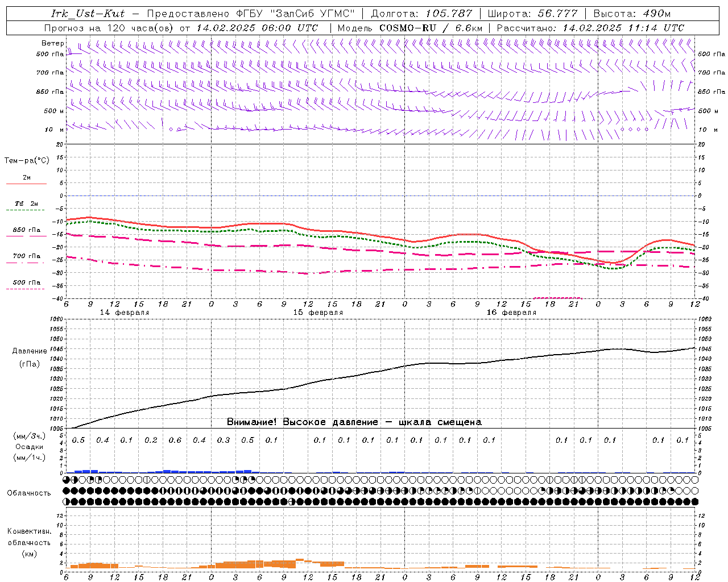
Task: Select the provider text ФГБУ "ЗапСиб УГМС"
Action: [295, 14]
